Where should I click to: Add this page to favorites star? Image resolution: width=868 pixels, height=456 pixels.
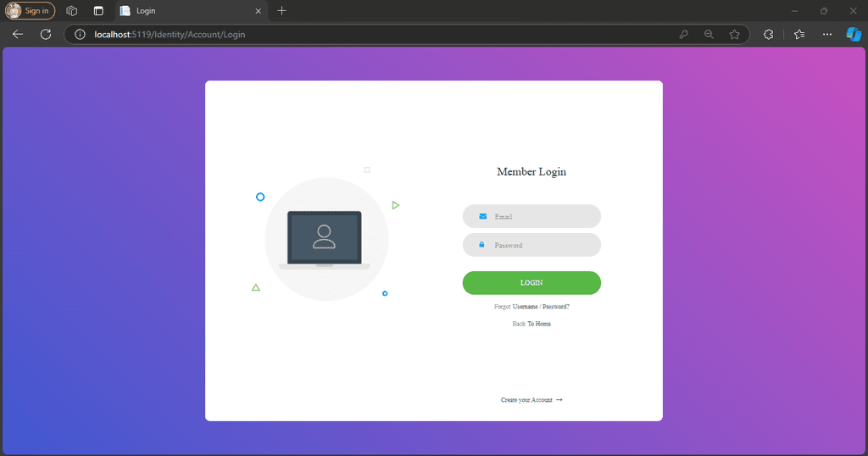tap(735, 34)
